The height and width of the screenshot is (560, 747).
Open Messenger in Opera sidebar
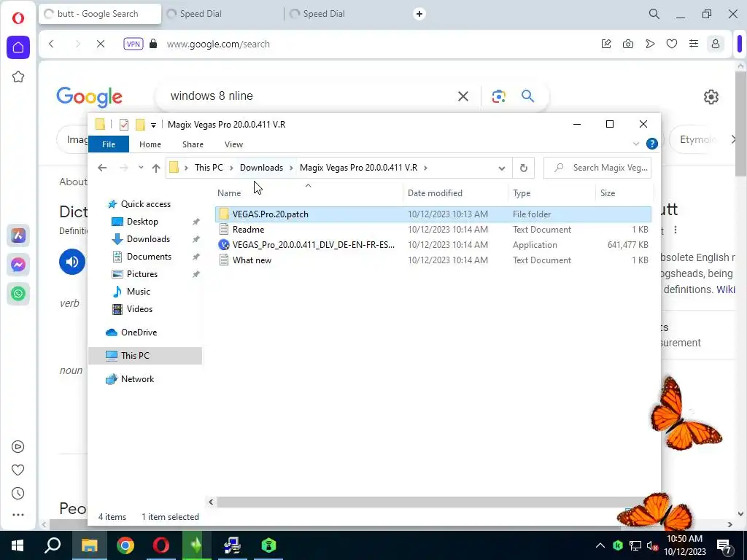pos(18,264)
